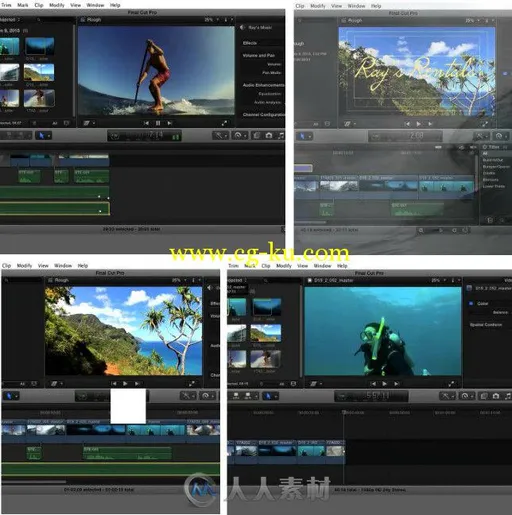This screenshot has width=512, height=515.
Task: Toggle skimming button above top-right timeline
Action: point(462,147)
